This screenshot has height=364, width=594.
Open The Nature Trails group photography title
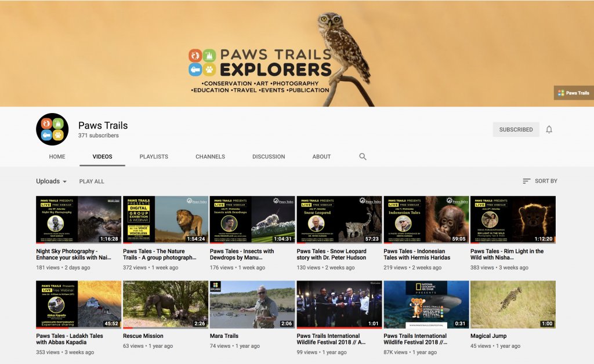click(160, 254)
